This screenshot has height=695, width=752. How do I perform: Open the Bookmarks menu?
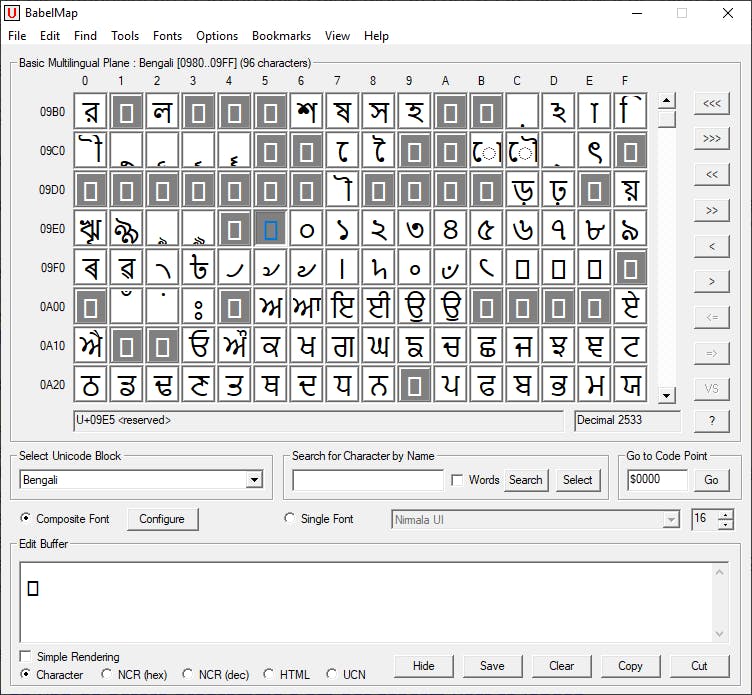(281, 36)
